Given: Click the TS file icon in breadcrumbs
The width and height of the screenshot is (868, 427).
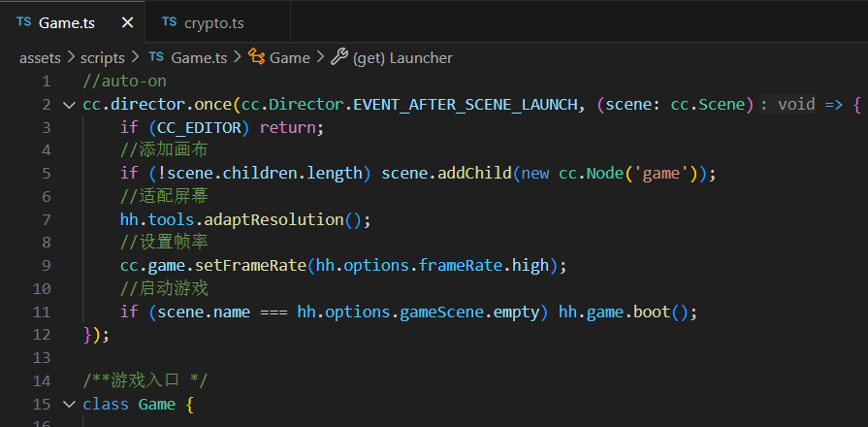Looking at the screenshot, I should [x=155, y=58].
